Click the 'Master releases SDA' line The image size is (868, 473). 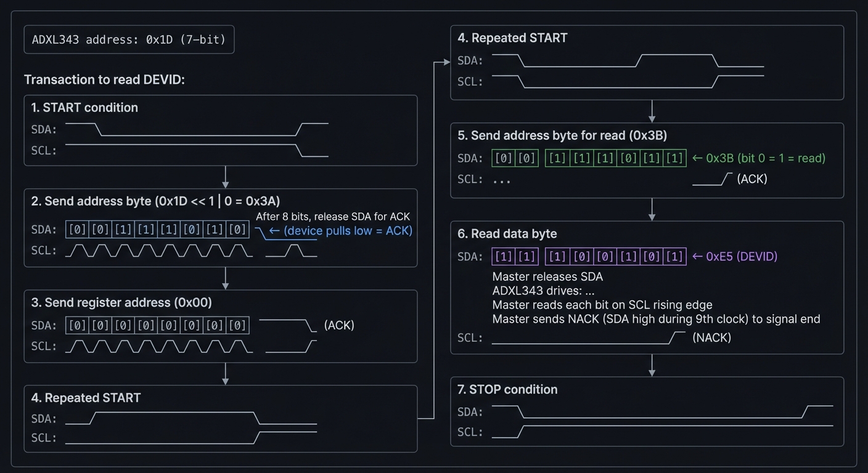[x=547, y=277]
